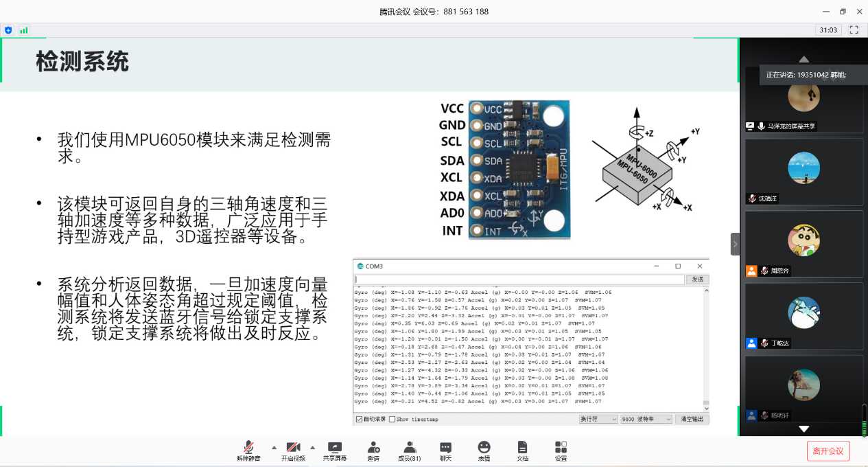Expand video options arrow beside camera
Image resolution: width=868 pixels, height=467 pixels.
point(313,446)
